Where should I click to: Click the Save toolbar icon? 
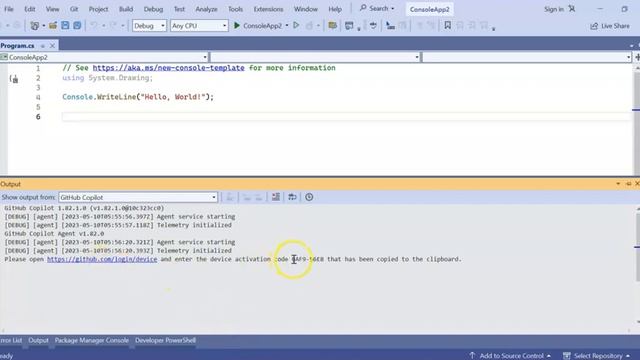pos(65,26)
